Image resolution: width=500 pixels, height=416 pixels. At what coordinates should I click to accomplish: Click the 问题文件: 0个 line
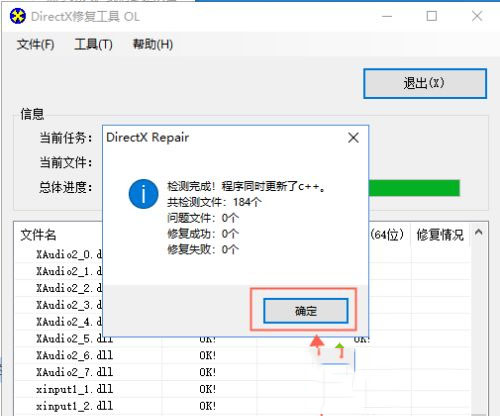203,218
